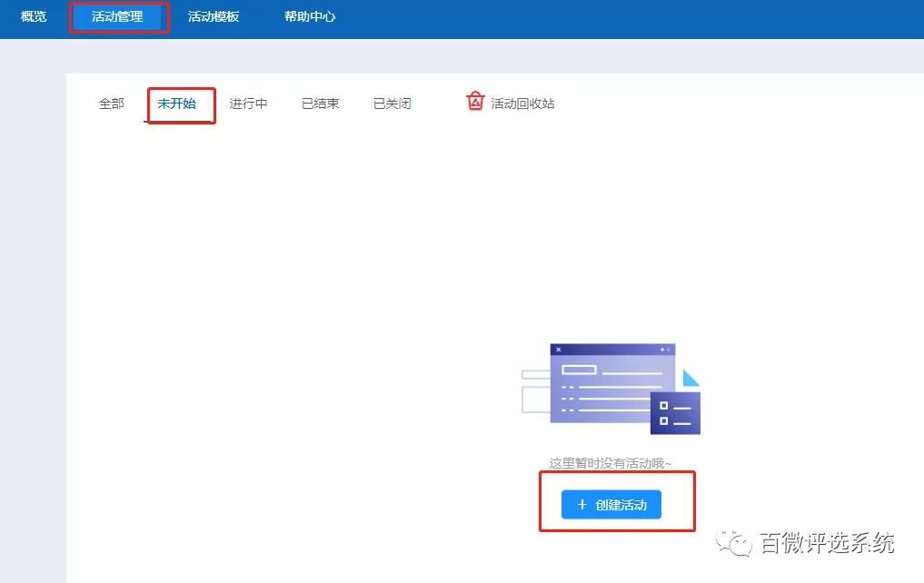Click the small dark card icon in illustration

[x=674, y=414]
